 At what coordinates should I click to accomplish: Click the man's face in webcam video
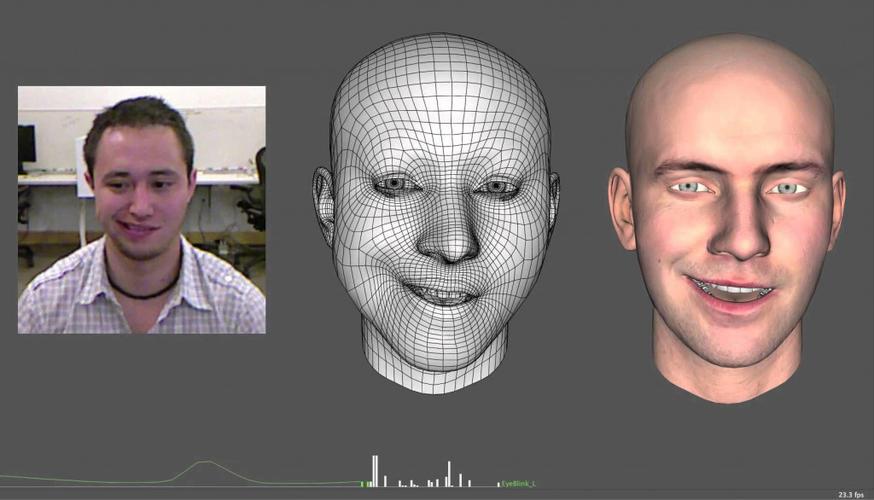coord(140,185)
